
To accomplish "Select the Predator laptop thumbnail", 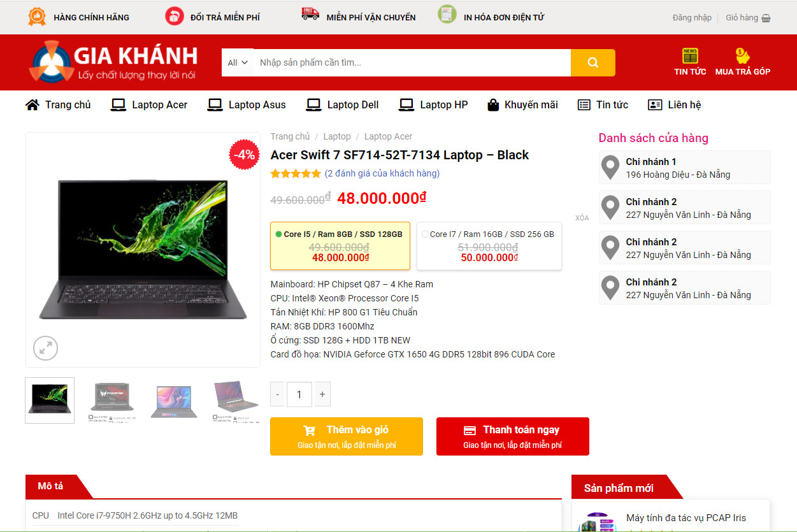I will pos(112,401).
